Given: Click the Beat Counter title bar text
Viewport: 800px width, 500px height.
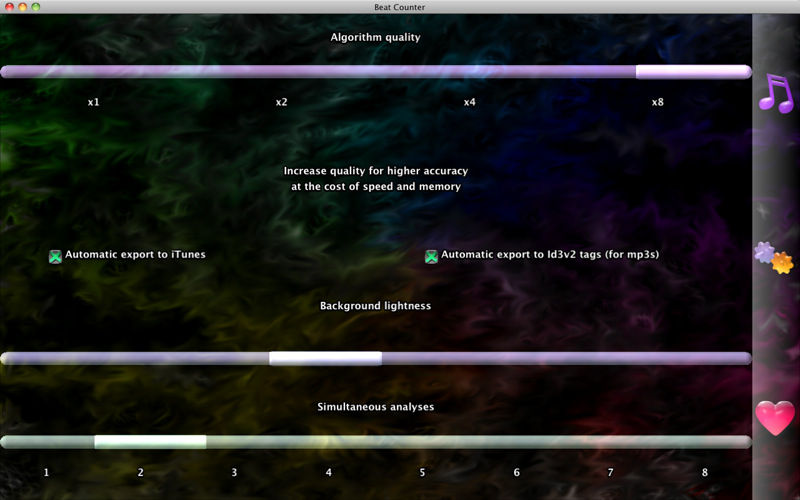Looking at the screenshot, I should 399,7.
